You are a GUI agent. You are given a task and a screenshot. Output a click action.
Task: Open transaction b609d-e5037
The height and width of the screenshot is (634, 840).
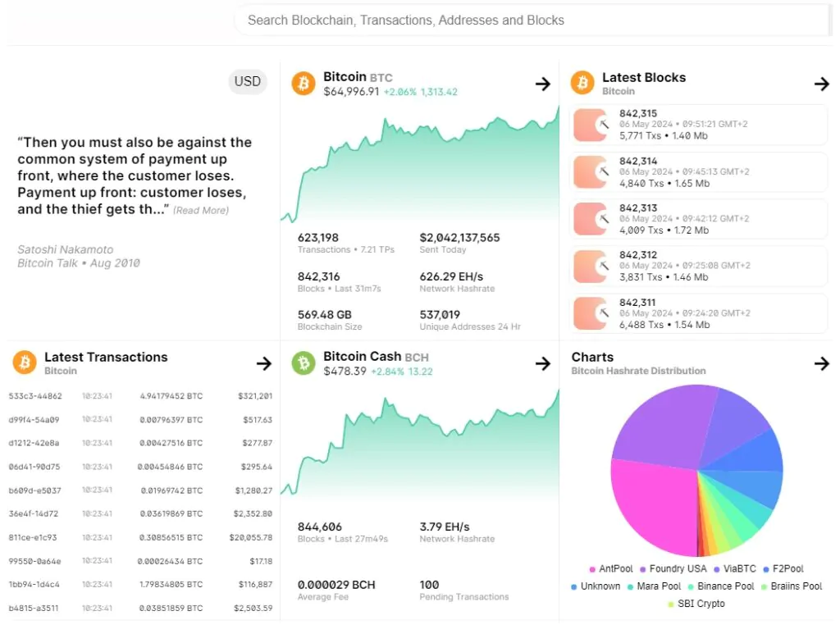(34, 490)
